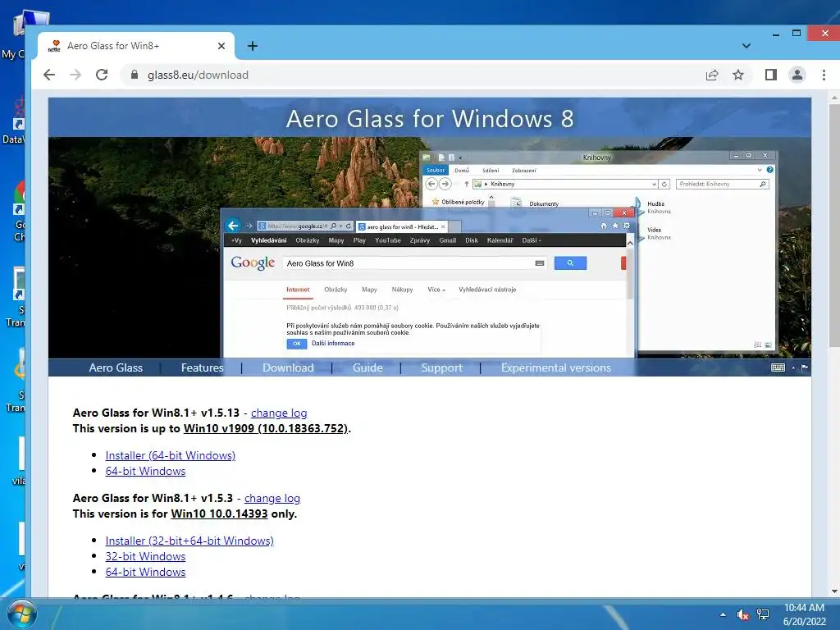Open the Download nav item
The height and width of the screenshot is (630, 840).
pyautogui.click(x=288, y=368)
